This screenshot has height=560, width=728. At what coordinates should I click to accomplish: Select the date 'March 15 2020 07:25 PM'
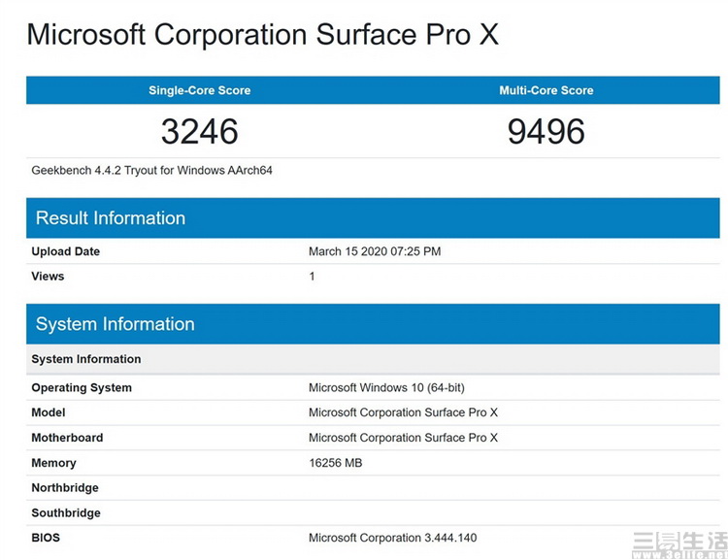coord(375,251)
